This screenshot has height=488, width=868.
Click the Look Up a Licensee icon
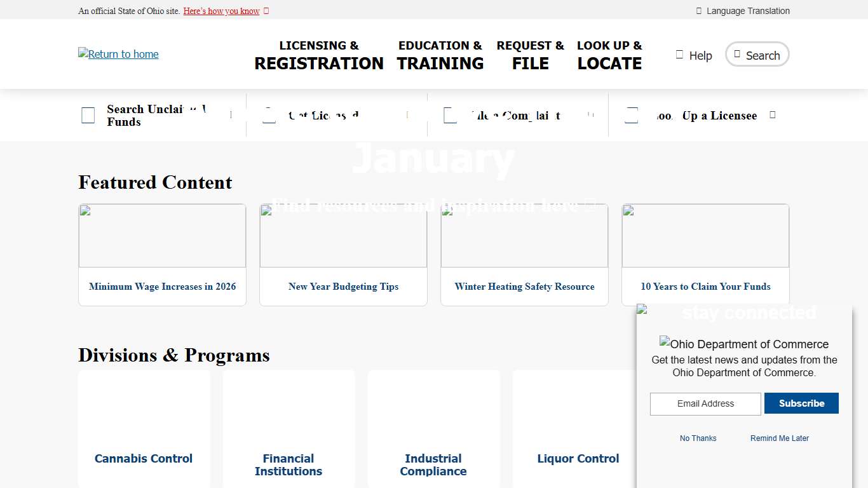[x=632, y=116]
